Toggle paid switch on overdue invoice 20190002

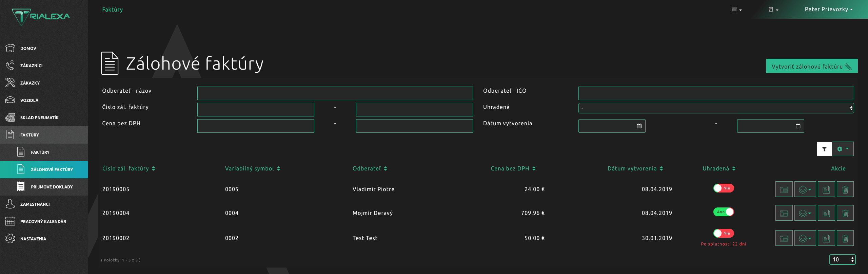coord(723,233)
